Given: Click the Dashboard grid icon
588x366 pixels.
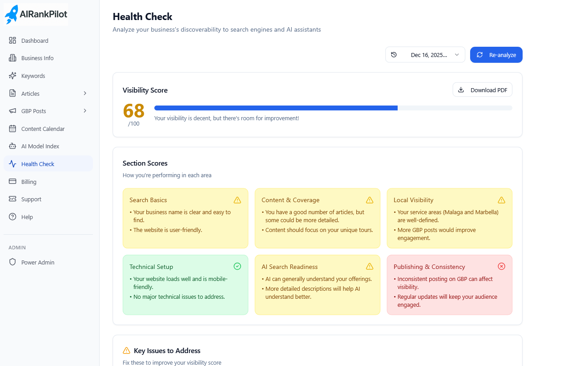Looking at the screenshot, I should tap(12, 41).
